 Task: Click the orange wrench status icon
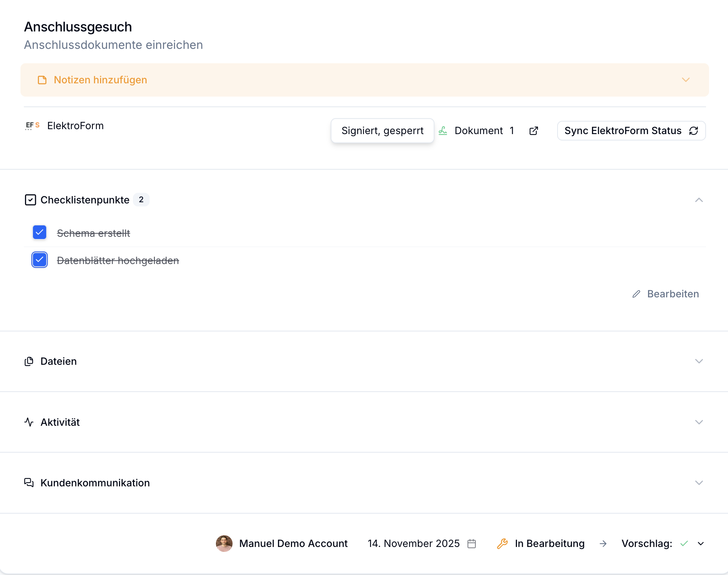(x=502, y=544)
